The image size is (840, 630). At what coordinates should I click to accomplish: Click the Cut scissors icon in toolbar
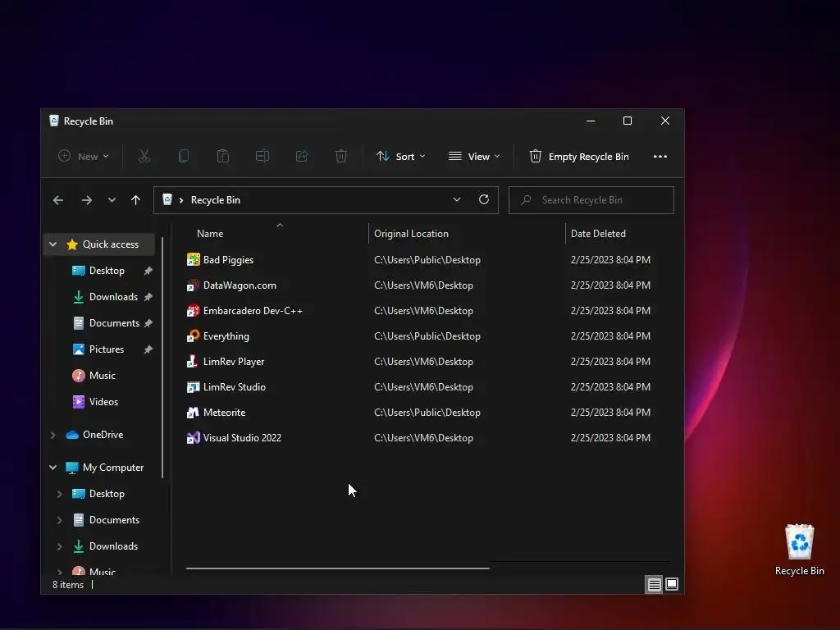click(x=144, y=156)
